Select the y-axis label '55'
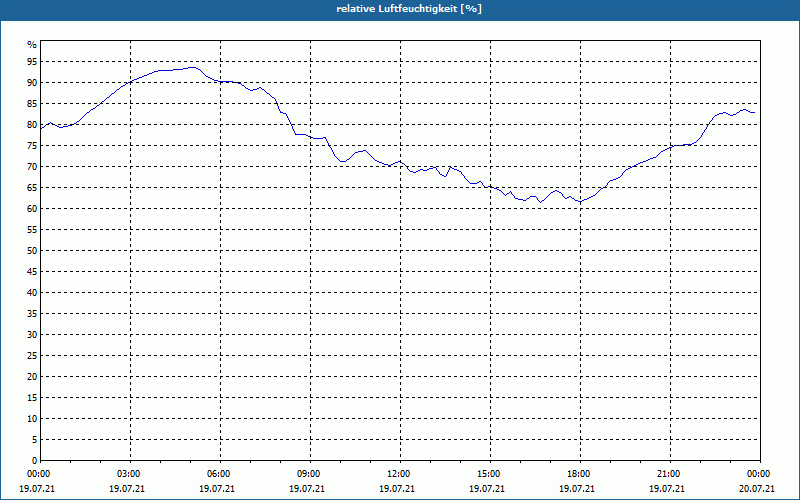Screen dimensions: 800x500 click(x=32, y=230)
